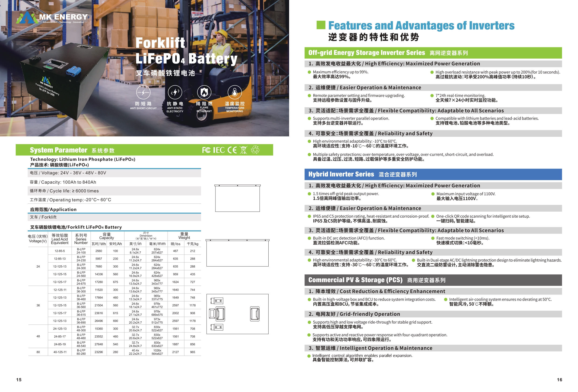Click 'Intelligent control algorithm enables parallel expansion.' bullet

[362, 356]
